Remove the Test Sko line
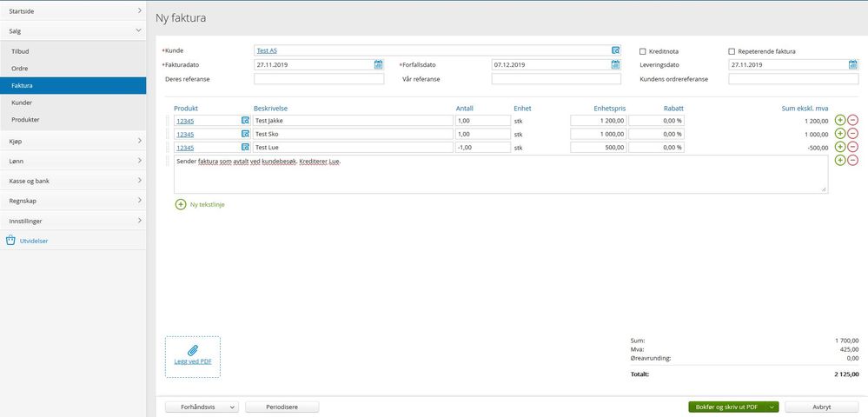The image size is (868, 417). (x=853, y=134)
